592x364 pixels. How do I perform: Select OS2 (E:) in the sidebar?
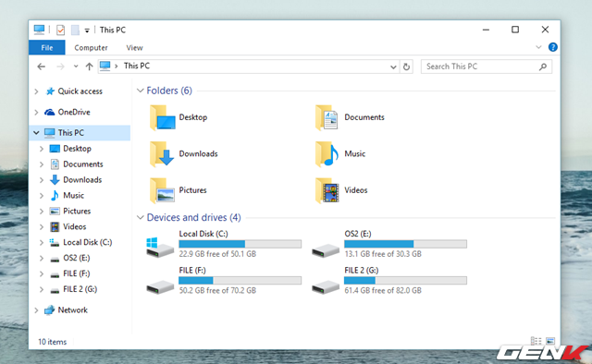(x=76, y=258)
